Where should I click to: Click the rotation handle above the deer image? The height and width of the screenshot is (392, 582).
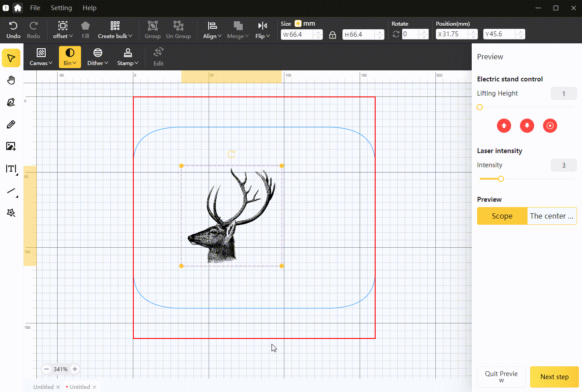point(231,154)
